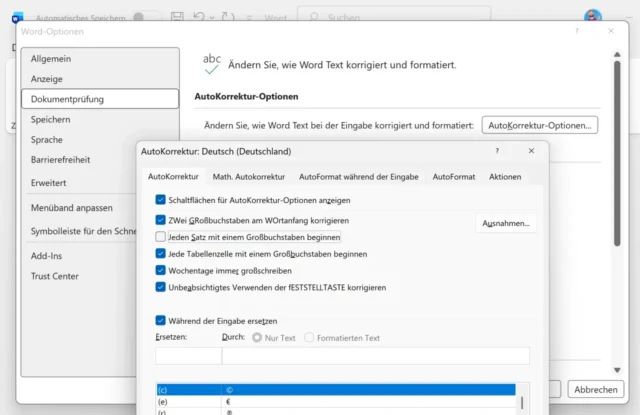Click the AutoKorrektur-Optionen... button
640x415 pixels.
540,125
